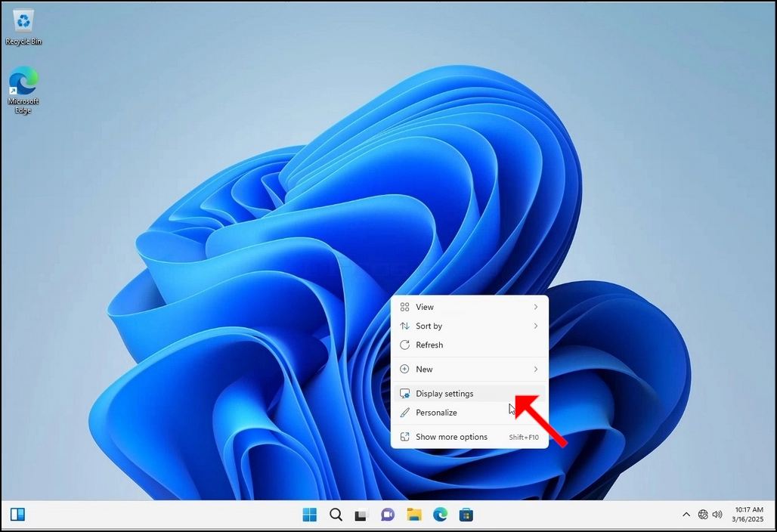The width and height of the screenshot is (777, 532).
Task: Open the Widgets panel icon
Action: [x=18, y=514]
